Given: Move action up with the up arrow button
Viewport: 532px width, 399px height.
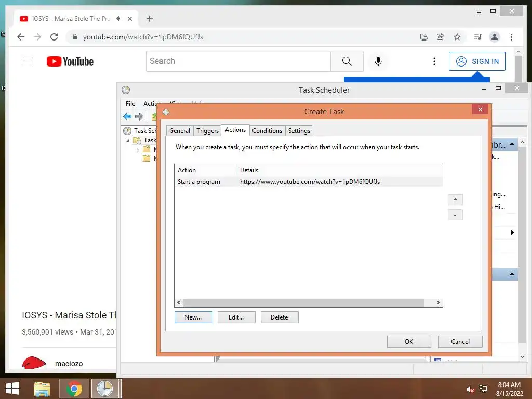Looking at the screenshot, I should tap(455, 199).
